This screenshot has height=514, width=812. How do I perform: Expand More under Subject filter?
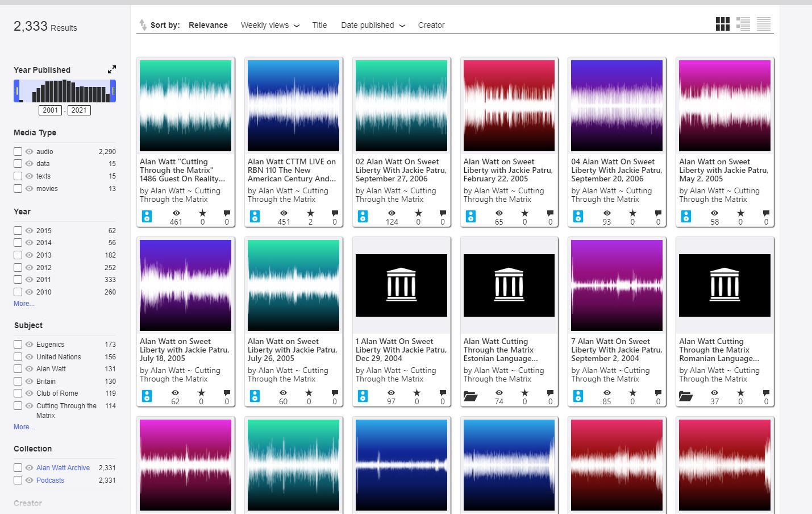point(24,427)
